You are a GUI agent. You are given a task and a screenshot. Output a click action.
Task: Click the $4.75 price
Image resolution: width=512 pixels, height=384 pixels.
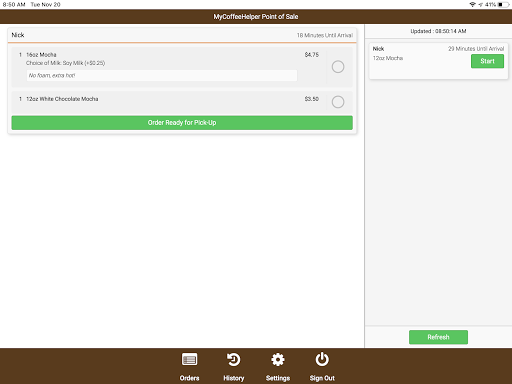click(312, 55)
